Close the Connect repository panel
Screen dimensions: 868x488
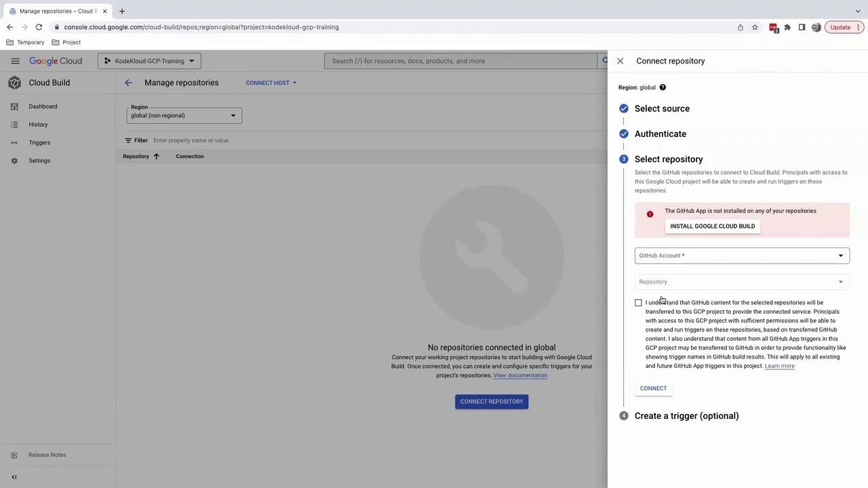click(620, 61)
